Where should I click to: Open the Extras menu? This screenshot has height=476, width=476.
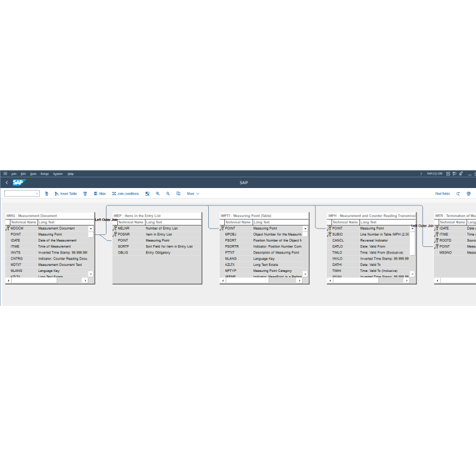[x=45, y=174]
